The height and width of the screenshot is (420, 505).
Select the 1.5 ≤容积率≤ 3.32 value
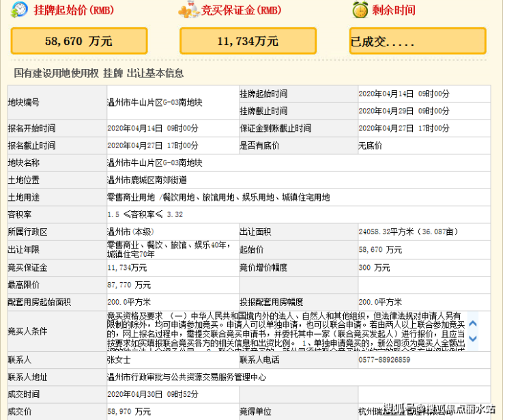[145, 214]
